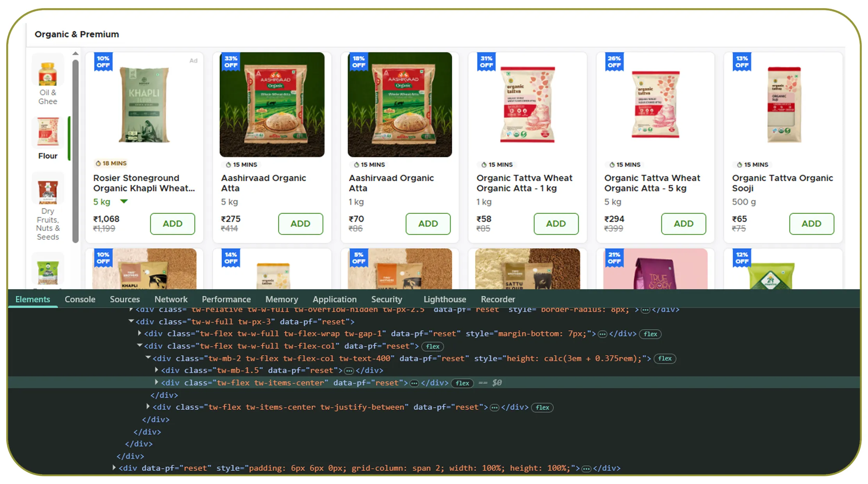Open the Application tab

click(x=335, y=299)
